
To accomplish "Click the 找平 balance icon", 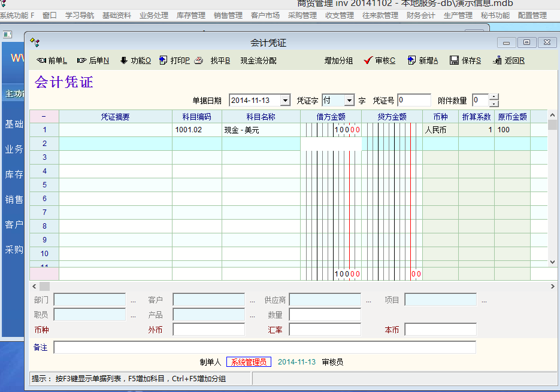I will (x=199, y=60).
